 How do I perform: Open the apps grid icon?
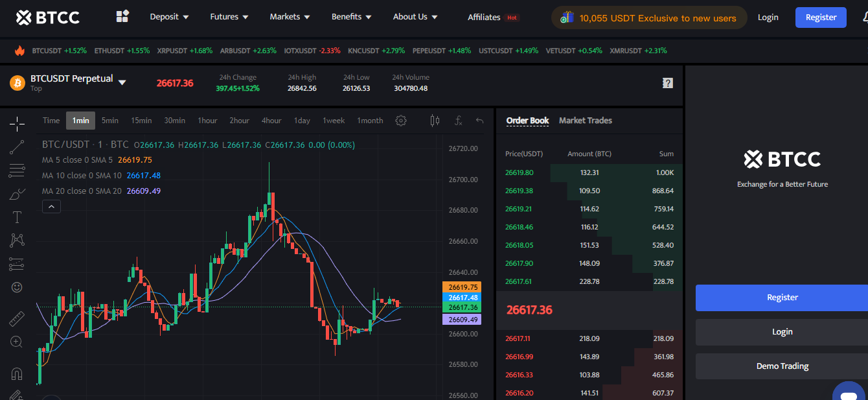(122, 17)
